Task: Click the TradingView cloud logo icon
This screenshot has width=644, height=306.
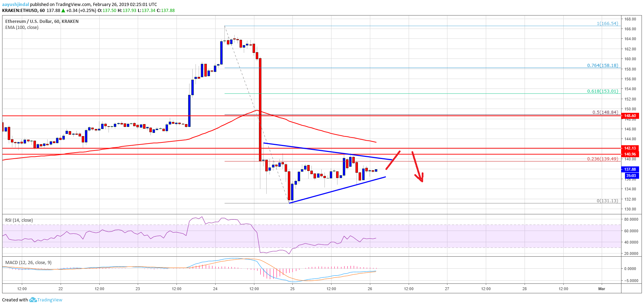Action: (x=33, y=300)
